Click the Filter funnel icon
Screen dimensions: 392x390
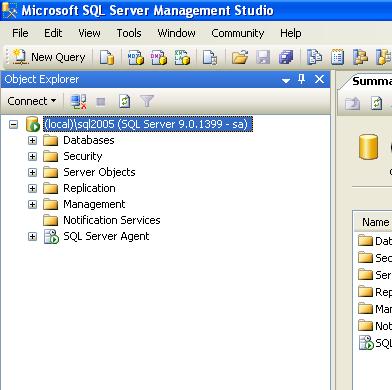(x=147, y=101)
